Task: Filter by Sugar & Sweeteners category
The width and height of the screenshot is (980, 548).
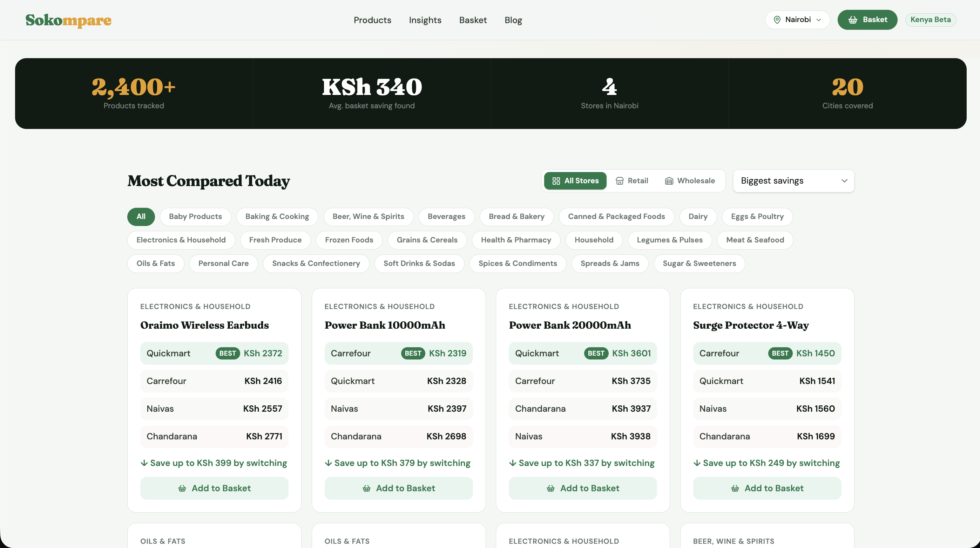Action: tap(699, 263)
